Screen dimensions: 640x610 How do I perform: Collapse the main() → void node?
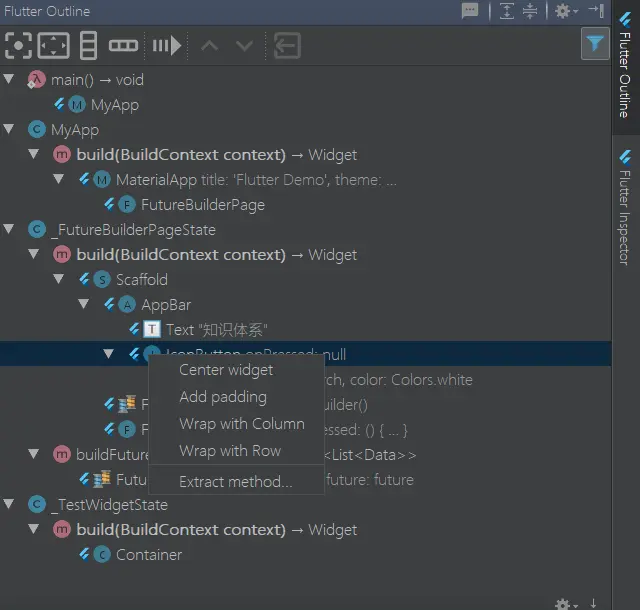click(9, 79)
